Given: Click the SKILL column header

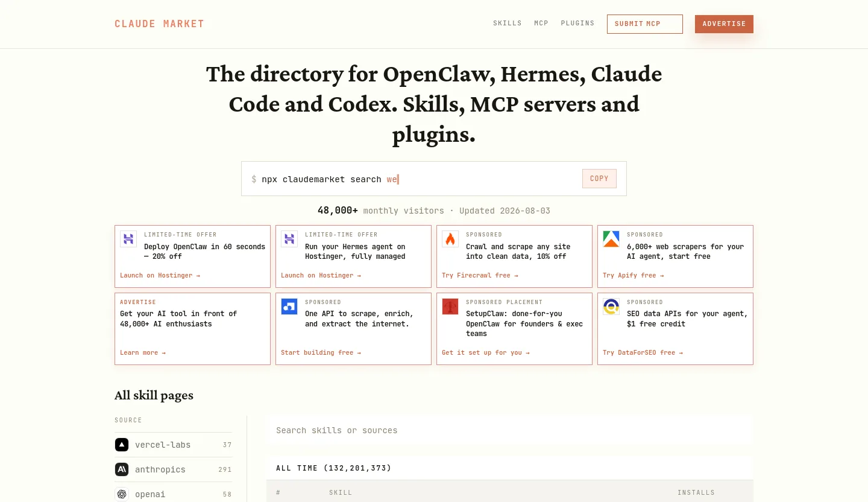Looking at the screenshot, I should tap(341, 493).
